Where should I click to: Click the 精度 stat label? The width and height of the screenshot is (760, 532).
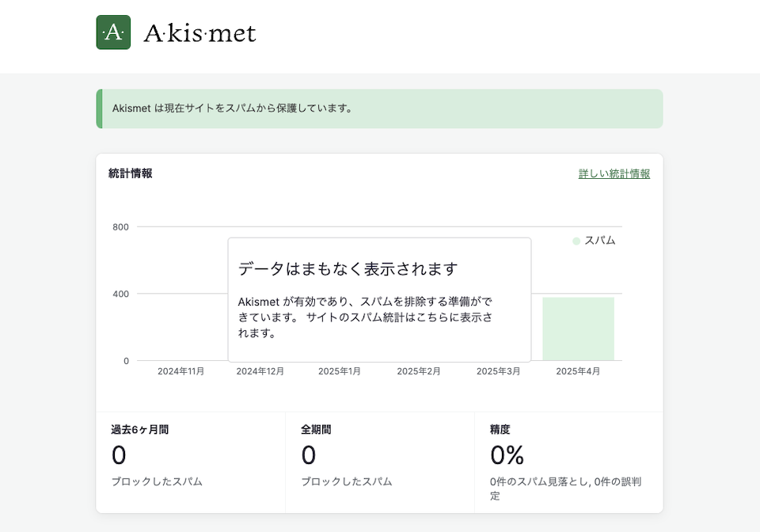(x=500, y=429)
